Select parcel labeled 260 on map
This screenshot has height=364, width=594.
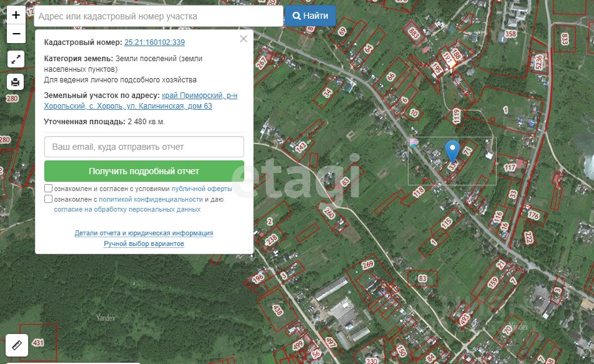tap(329, 214)
